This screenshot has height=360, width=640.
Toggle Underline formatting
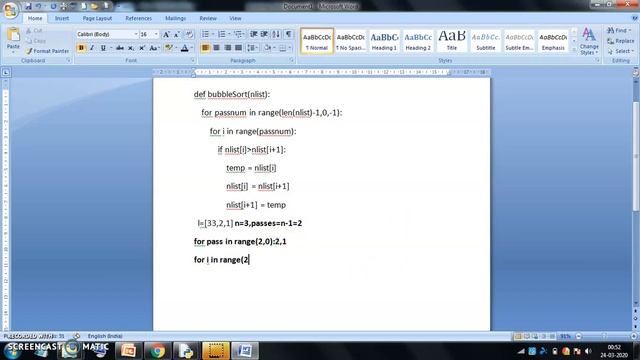[x=103, y=48]
